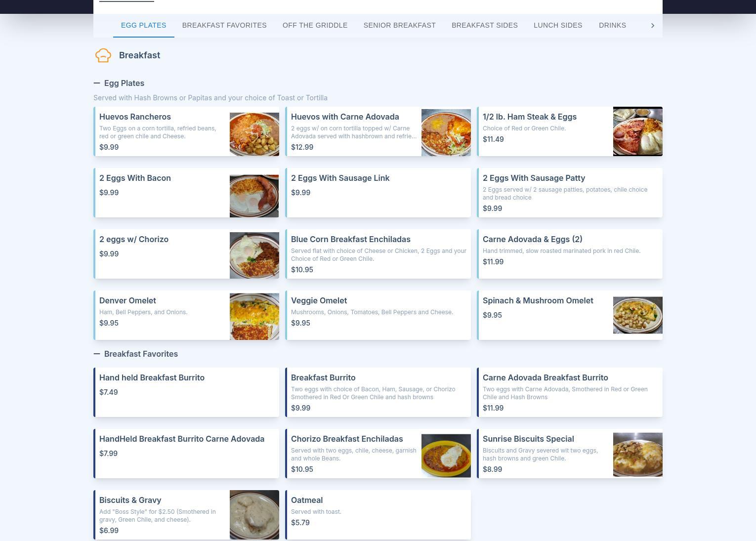
Task: Switch to the Breakfast Favorites tab
Action: (224, 25)
